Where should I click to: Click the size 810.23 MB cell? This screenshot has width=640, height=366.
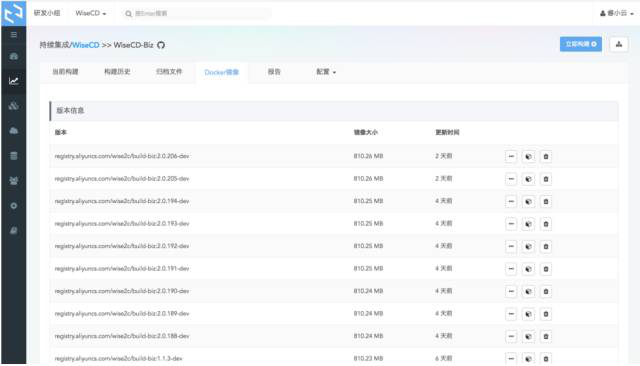[x=368, y=359]
